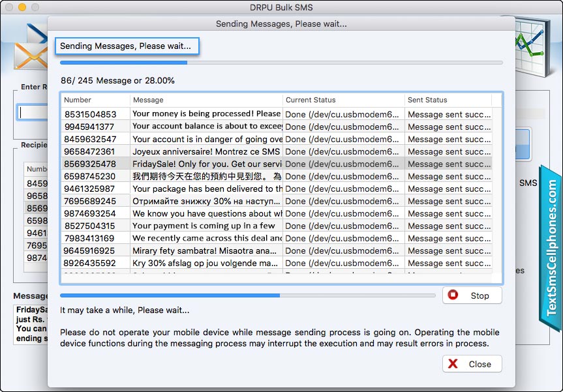Click message 'Joyeux anniversaire! Montrez ce SMS'

[206, 151]
